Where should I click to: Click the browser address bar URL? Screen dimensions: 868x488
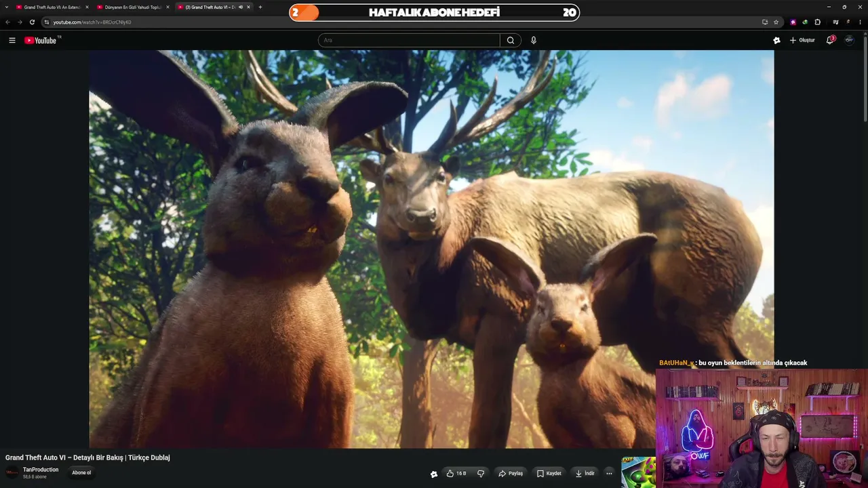tap(92, 22)
